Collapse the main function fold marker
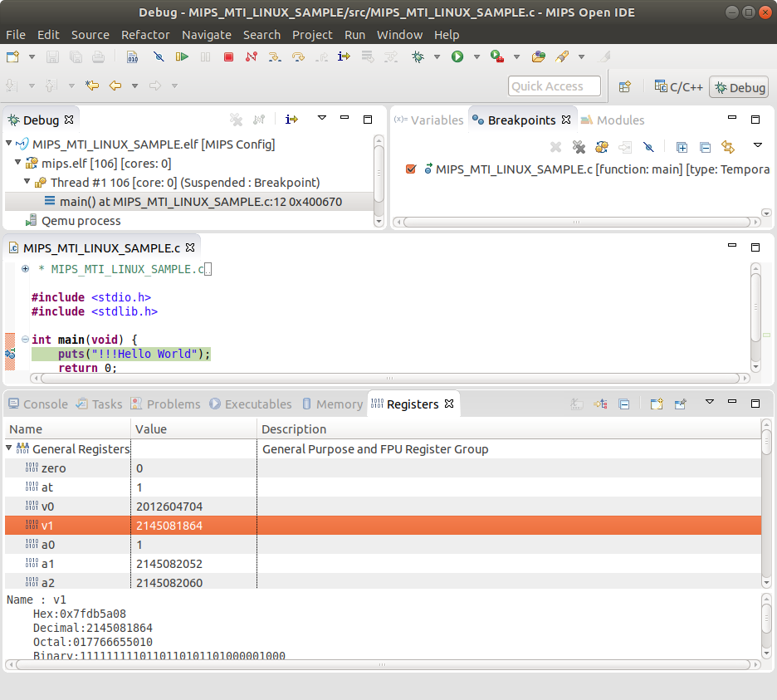 coord(25,339)
